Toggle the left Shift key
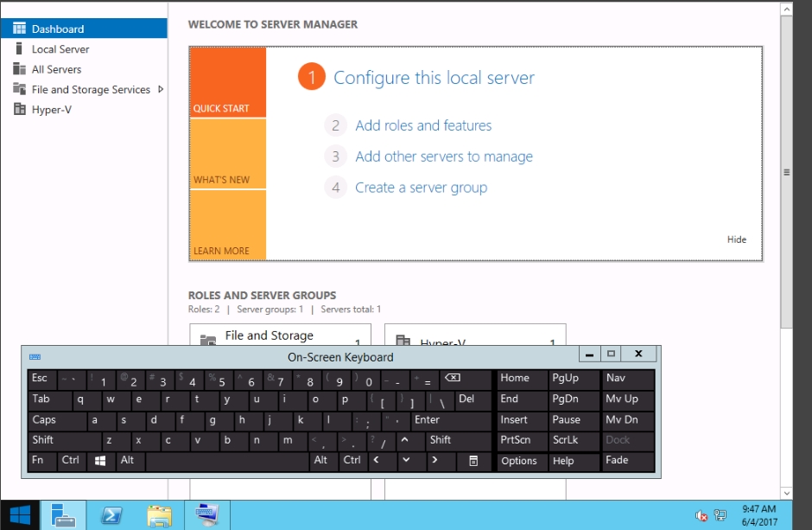The width and height of the screenshot is (812, 530). 65,441
